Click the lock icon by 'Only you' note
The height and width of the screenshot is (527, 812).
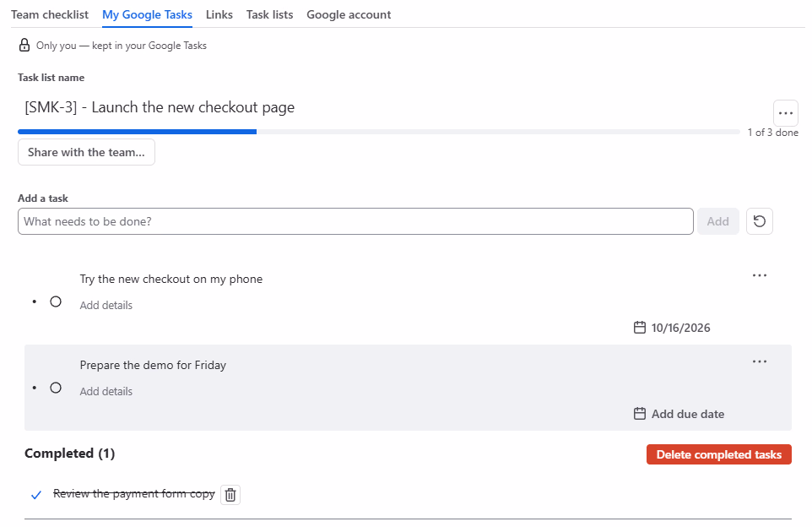tap(24, 45)
